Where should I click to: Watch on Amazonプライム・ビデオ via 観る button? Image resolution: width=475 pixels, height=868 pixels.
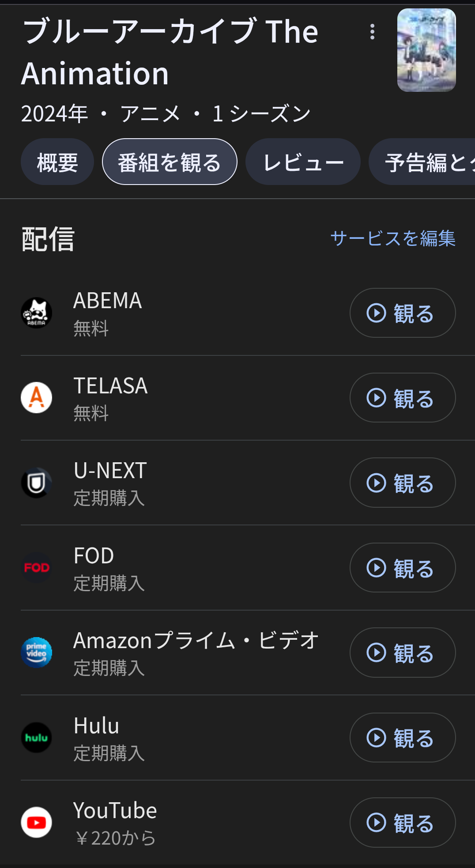pos(402,653)
